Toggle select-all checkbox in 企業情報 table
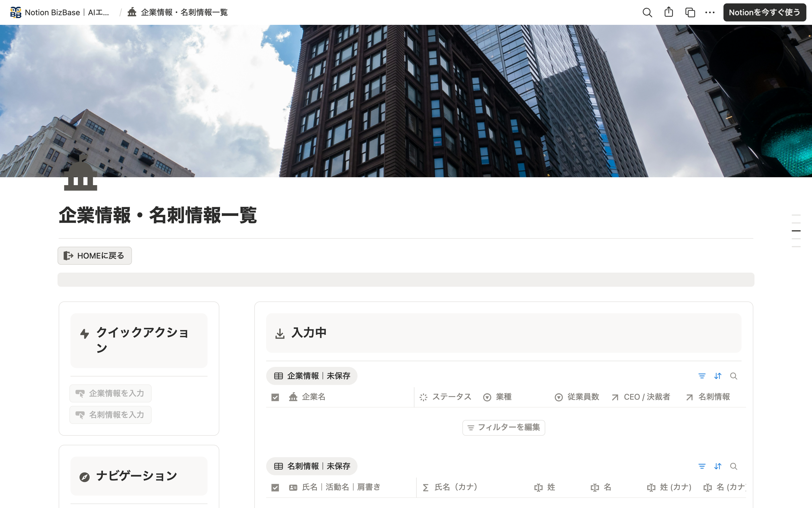 click(x=275, y=397)
